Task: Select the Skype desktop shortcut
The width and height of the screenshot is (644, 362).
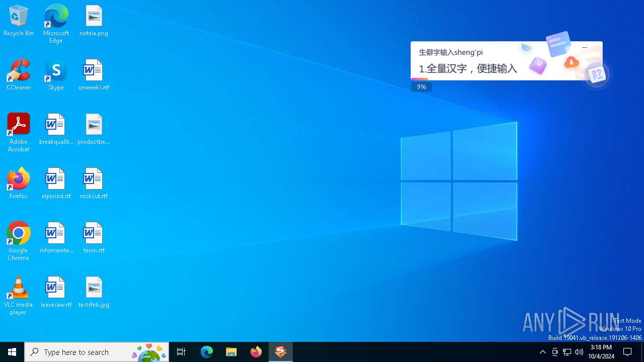Action: pyautogui.click(x=56, y=75)
